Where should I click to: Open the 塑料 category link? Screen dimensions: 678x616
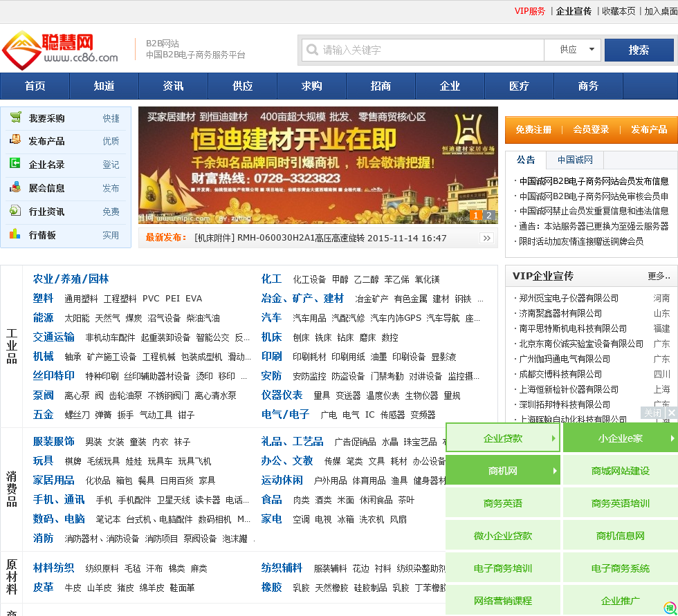coord(43,298)
